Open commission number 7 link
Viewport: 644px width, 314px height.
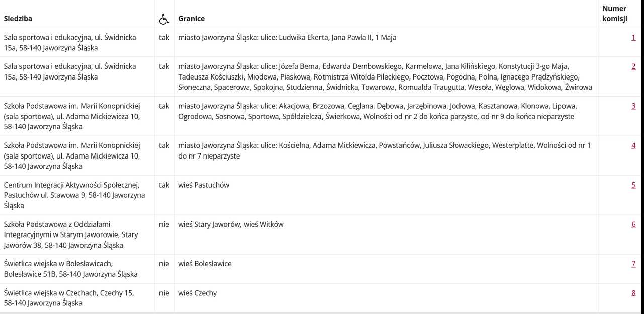pos(633,264)
